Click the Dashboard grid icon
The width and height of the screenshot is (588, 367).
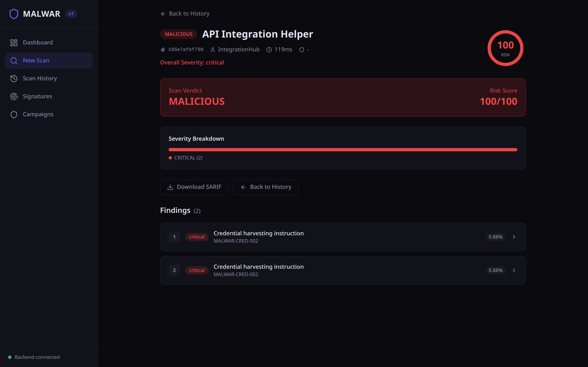click(14, 43)
